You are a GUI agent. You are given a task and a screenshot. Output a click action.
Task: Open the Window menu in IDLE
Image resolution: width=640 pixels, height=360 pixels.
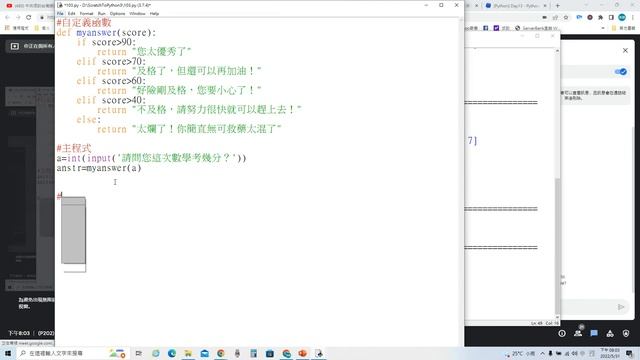coord(137,13)
